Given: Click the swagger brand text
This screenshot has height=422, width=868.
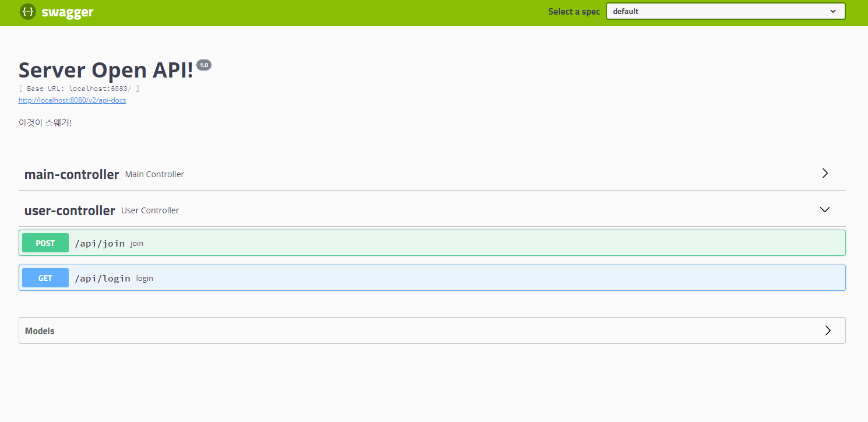Looking at the screenshot, I should [x=68, y=12].
